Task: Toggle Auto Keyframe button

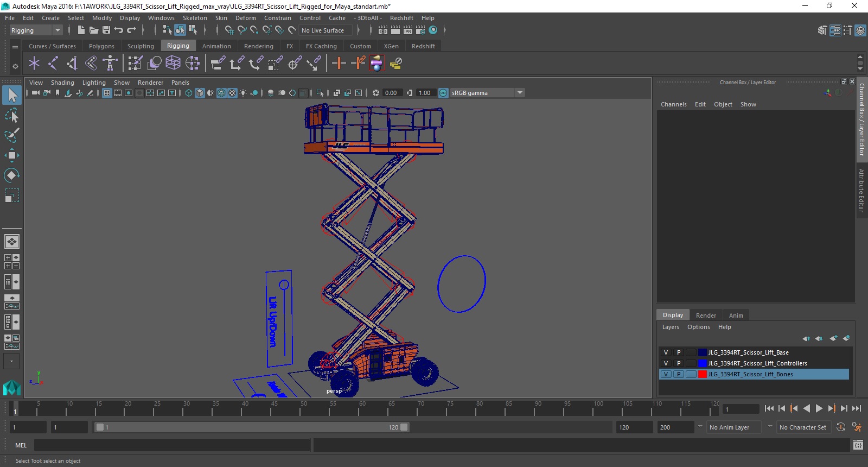Action: coord(841,427)
